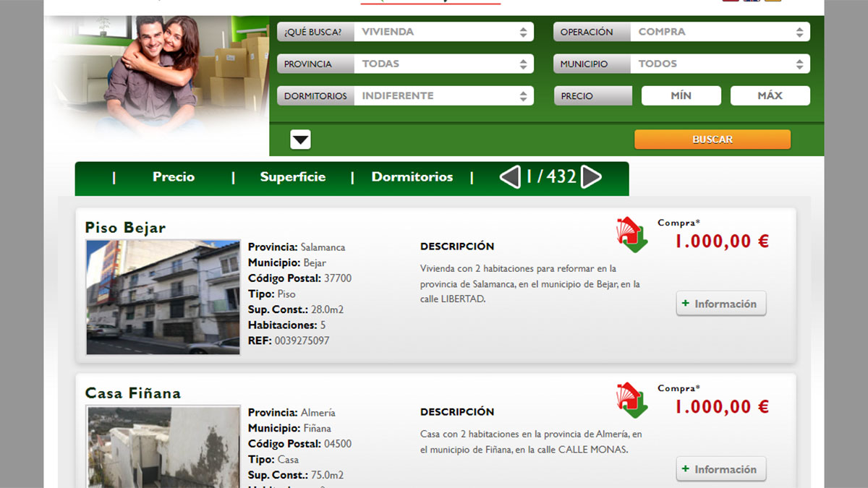Open the Provincia dropdown
Image resolution: width=868 pixels, height=488 pixels.
[x=443, y=64]
